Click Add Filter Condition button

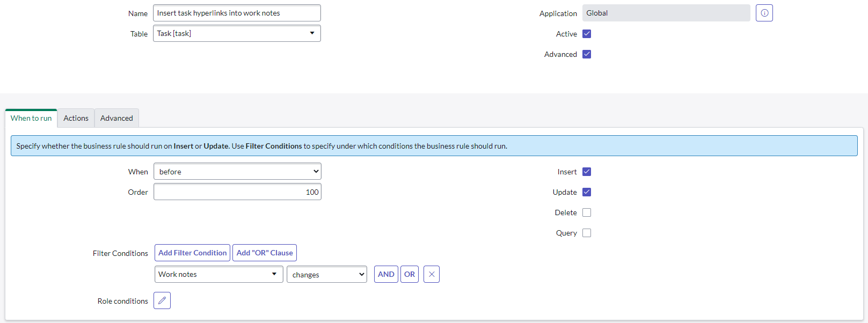[192, 253]
